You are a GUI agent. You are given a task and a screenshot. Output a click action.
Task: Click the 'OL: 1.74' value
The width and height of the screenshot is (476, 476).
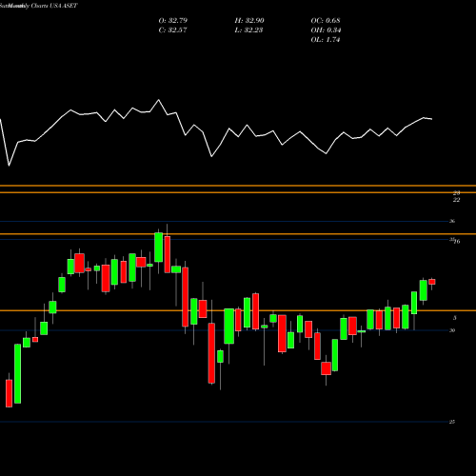pyautogui.click(x=326, y=40)
